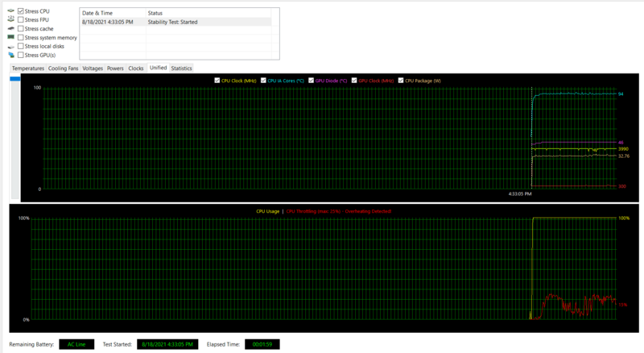The width and height of the screenshot is (644, 353).
Task: Click the memory module icon beside Stress system memory
Action: [x=10, y=37]
